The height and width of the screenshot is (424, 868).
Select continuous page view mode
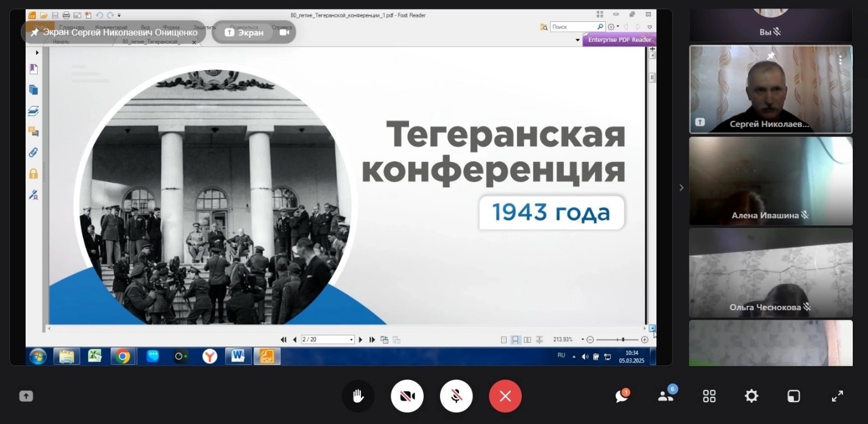[516, 339]
